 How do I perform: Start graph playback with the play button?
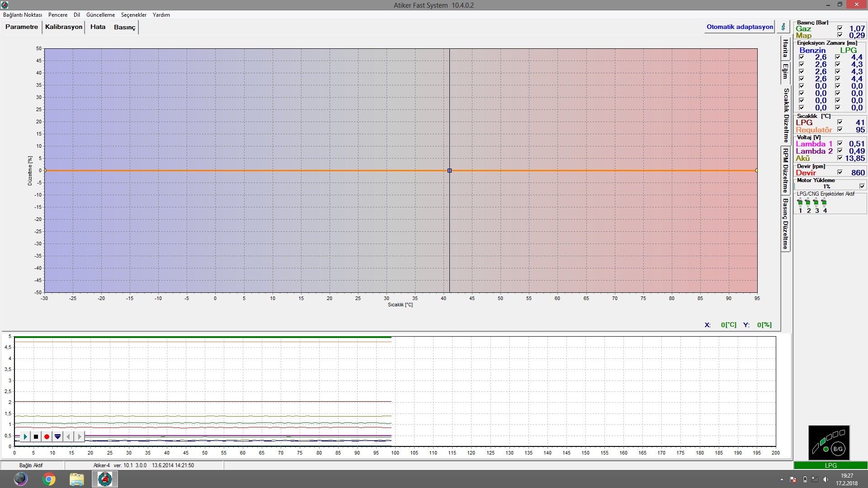tap(25, 436)
